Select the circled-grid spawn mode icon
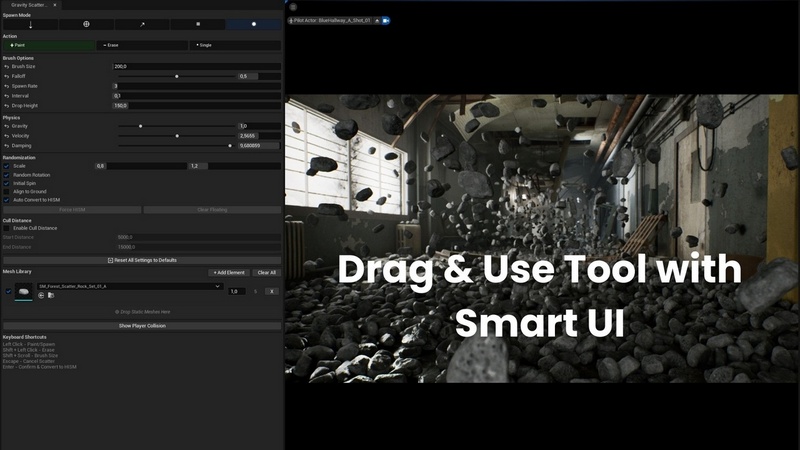 click(x=86, y=23)
